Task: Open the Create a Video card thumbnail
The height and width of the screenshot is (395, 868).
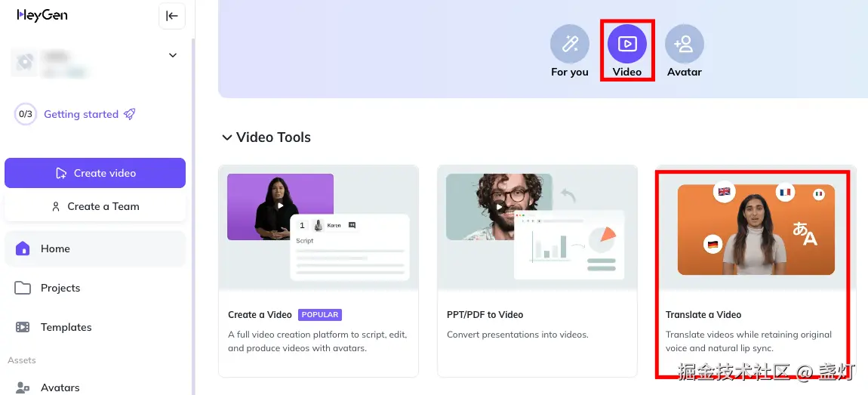Action: (x=319, y=227)
